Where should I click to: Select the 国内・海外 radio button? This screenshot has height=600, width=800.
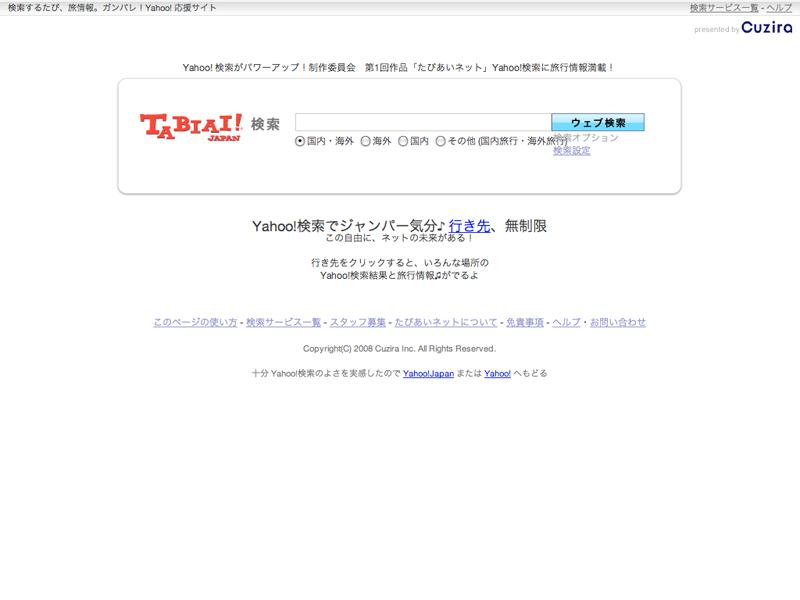pos(300,141)
